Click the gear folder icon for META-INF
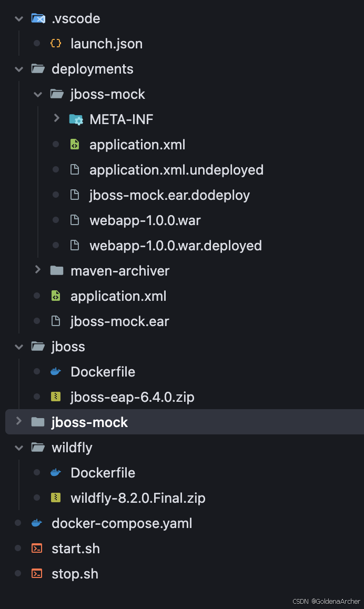Image resolution: width=364 pixels, height=609 pixels. click(76, 119)
